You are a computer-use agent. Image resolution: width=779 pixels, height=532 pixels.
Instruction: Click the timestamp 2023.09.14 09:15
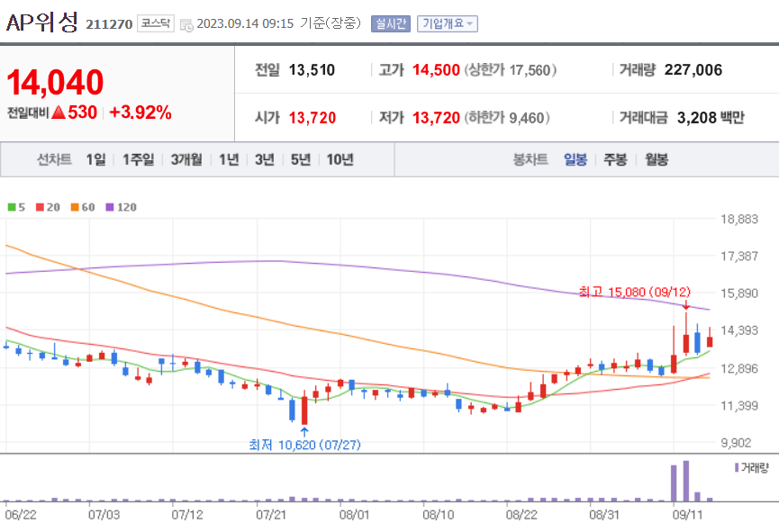coord(245,23)
